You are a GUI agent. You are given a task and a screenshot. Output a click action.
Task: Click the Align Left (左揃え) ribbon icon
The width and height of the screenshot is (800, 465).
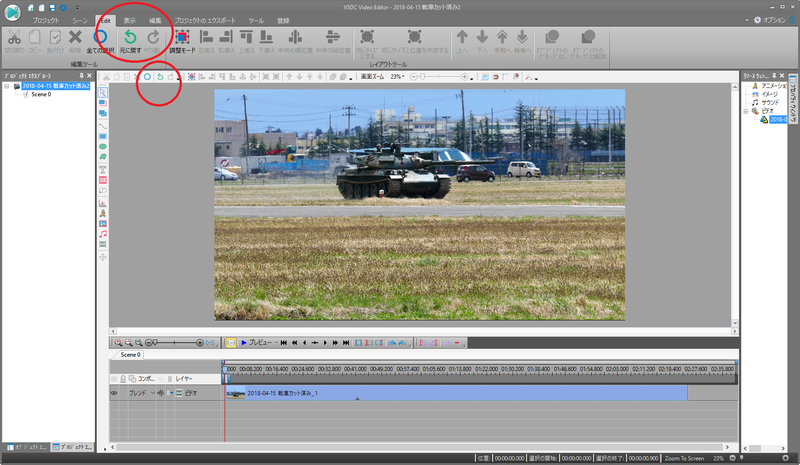(x=206, y=37)
